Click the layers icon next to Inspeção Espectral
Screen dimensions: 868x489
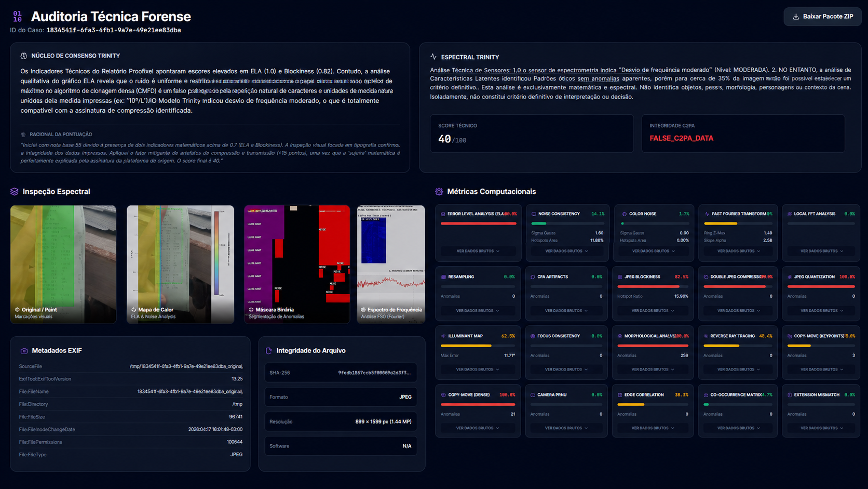pos(13,192)
